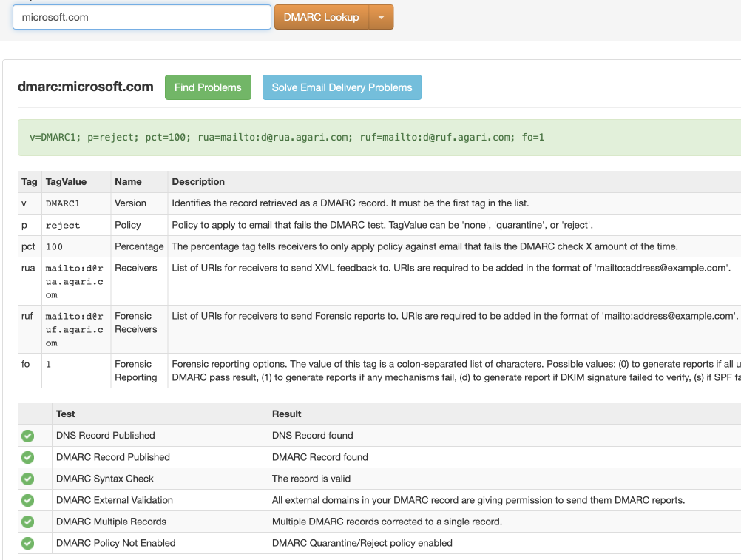This screenshot has width=741, height=560.
Task: Open Solve Email Delivery Problems
Action: [342, 87]
